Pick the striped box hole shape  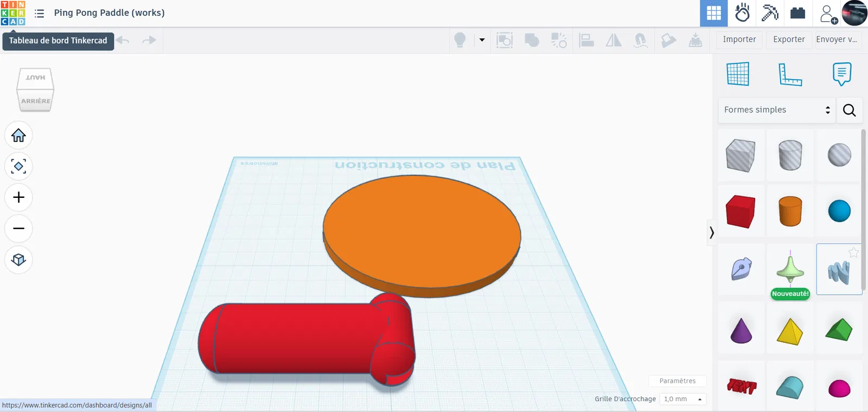coord(741,156)
